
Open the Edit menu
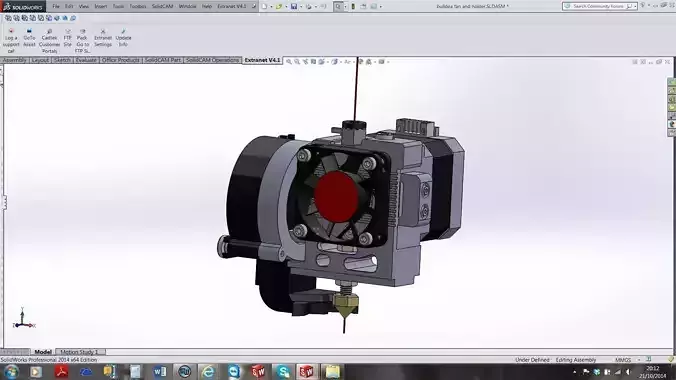[69, 6]
